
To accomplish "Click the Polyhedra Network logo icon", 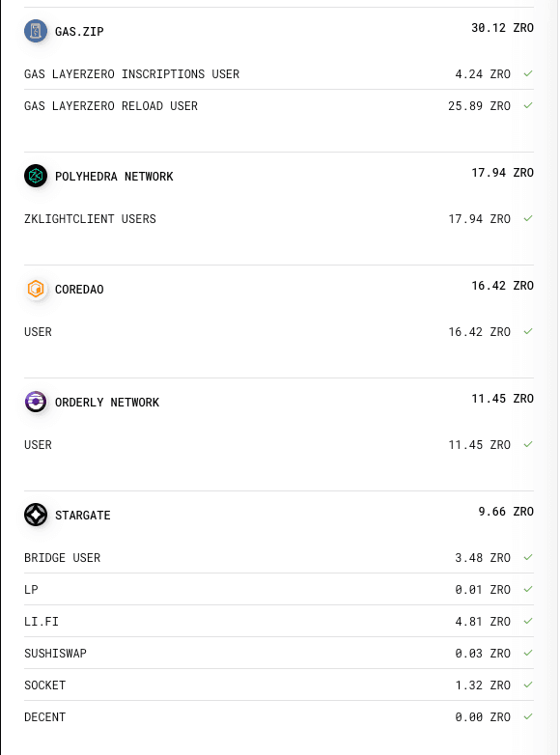I will [36, 176].
